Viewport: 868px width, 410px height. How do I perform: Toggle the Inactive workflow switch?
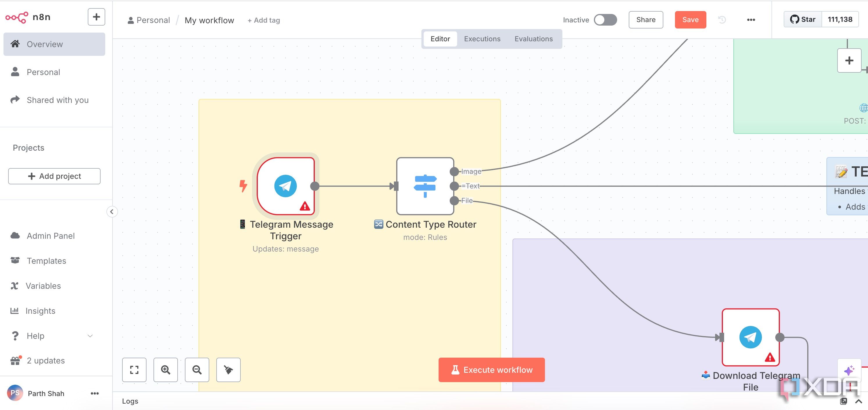[605, 20]
